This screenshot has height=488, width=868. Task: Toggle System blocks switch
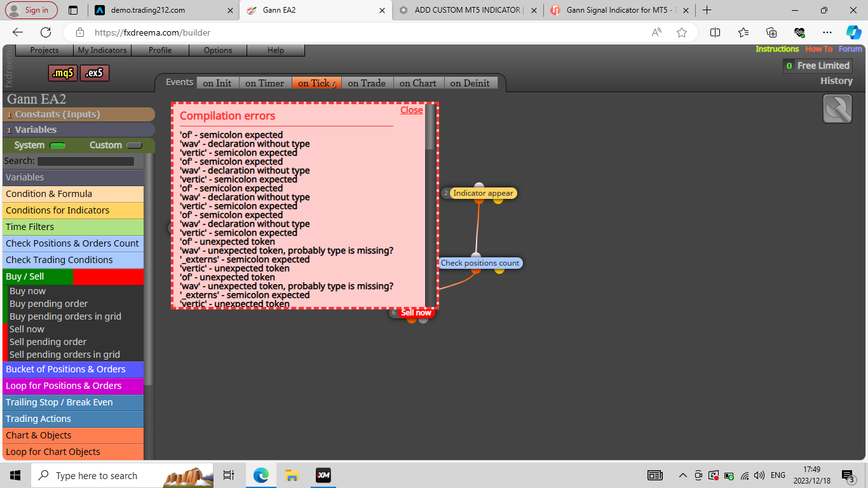(58, 146)
